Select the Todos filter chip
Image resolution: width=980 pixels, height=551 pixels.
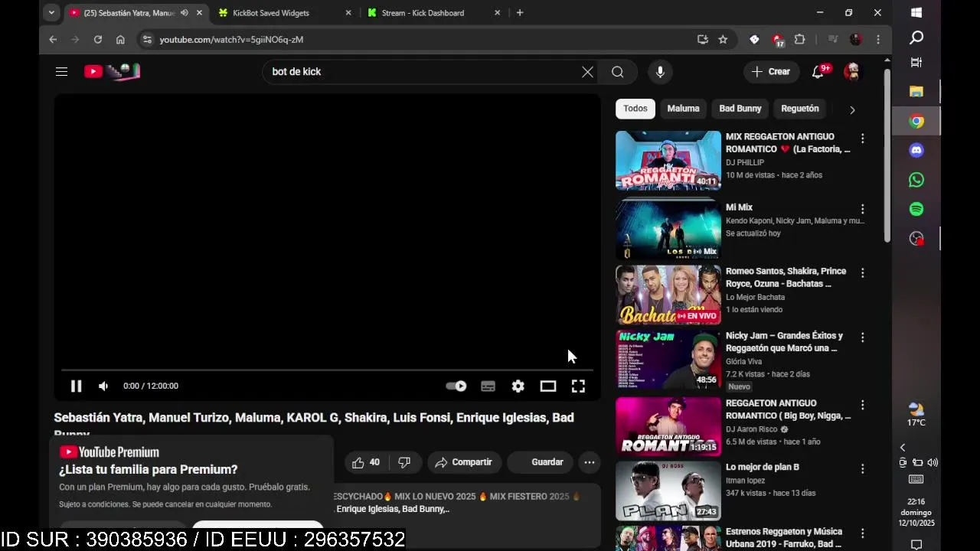tap(635, 109)
